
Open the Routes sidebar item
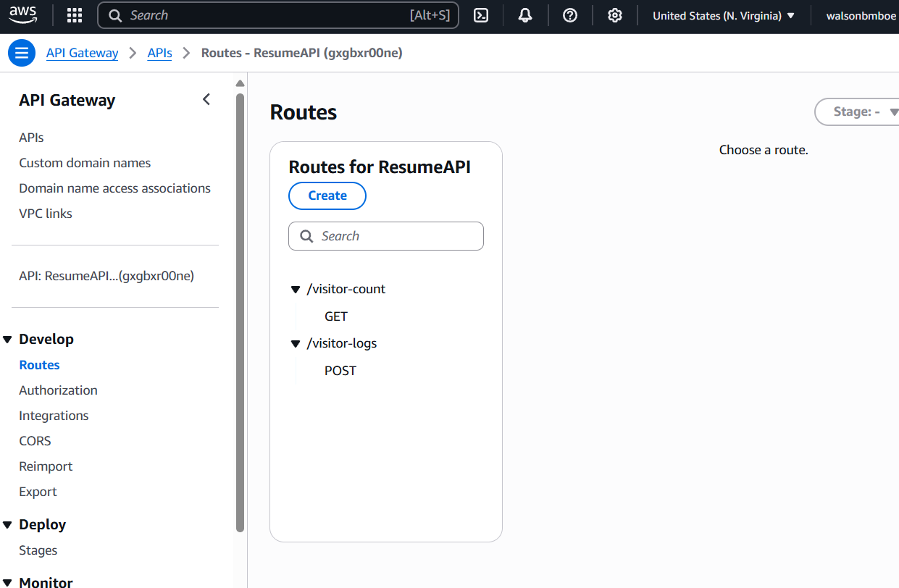pyautogui.click(x=39, y=365)
